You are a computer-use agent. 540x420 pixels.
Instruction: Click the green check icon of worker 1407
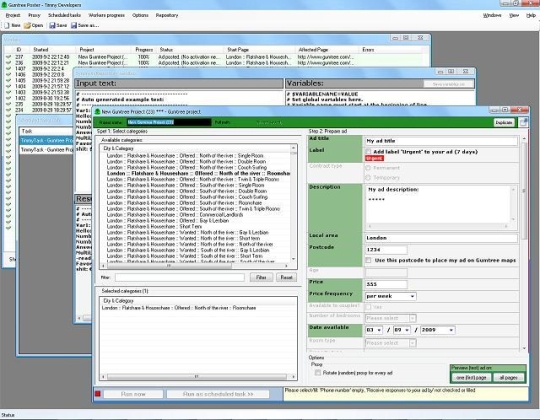pyautogui.click(x=8, y=69)
